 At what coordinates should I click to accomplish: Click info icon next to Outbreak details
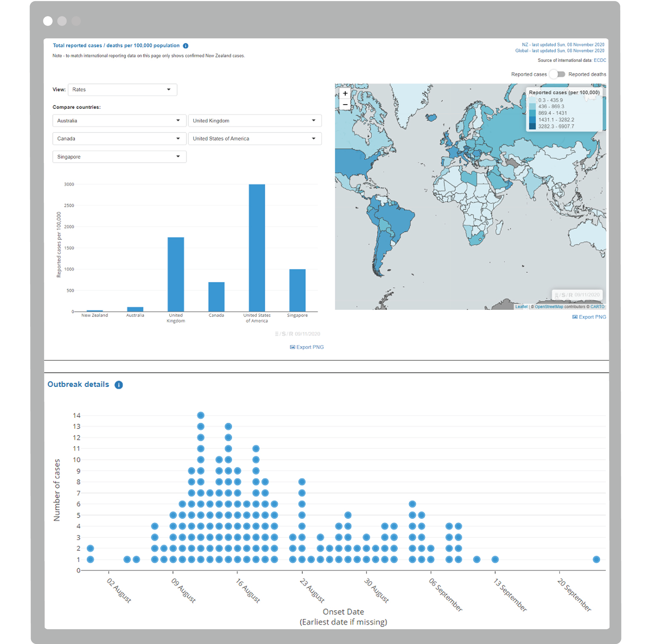click(119, 385)
